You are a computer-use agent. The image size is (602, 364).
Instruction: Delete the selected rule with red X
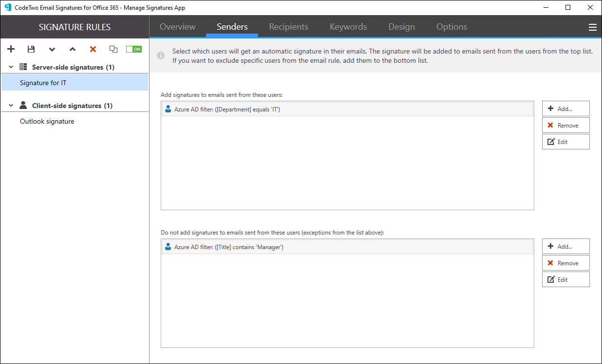[x=93, y=49]
